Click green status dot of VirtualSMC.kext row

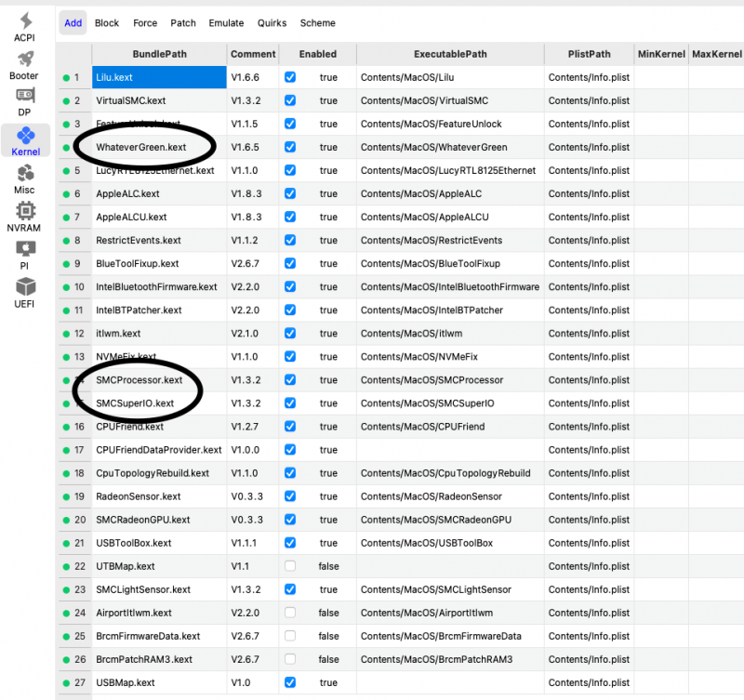(66, 101)
